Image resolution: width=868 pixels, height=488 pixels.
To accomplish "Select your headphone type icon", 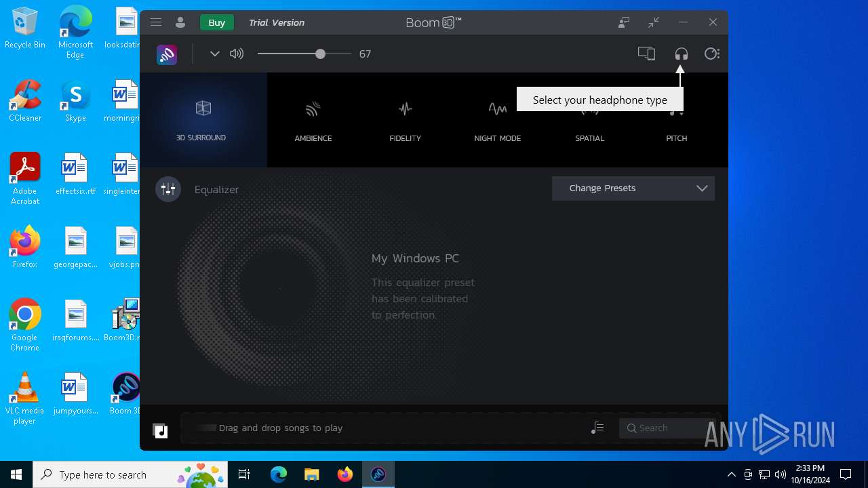I will (682, 54).
